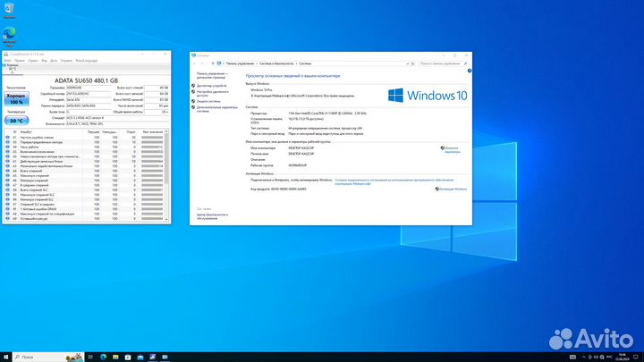Select SMART row A9 Оставшийся ресурс

84,219
